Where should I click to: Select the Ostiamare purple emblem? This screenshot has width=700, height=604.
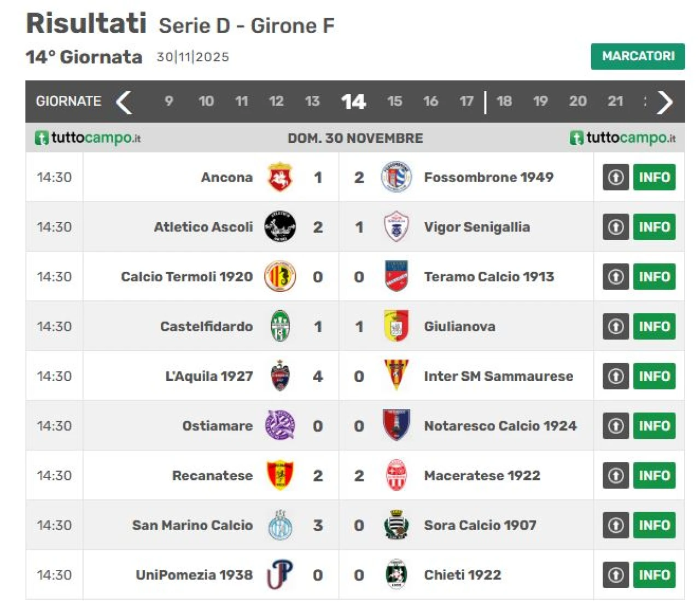280,425
